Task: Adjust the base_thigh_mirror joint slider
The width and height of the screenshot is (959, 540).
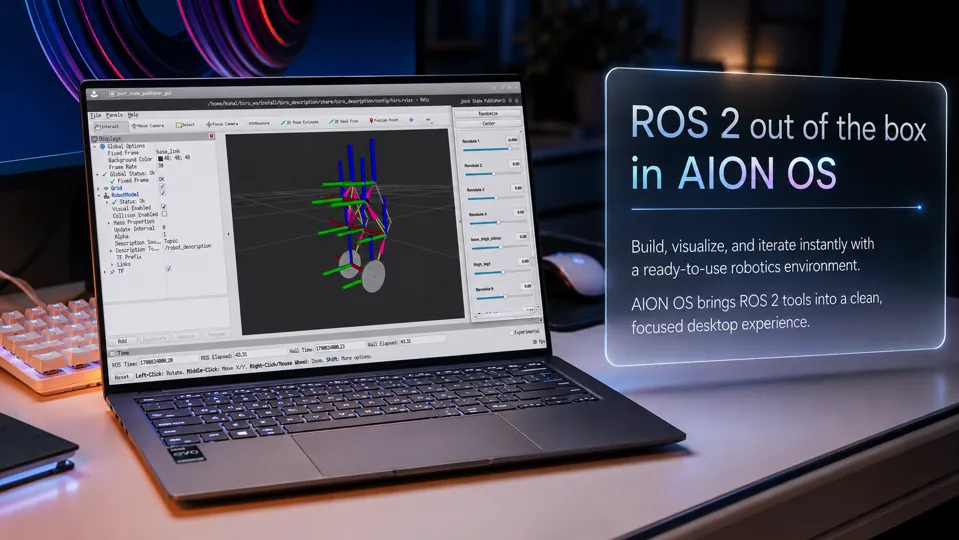Action: (499, 248)
